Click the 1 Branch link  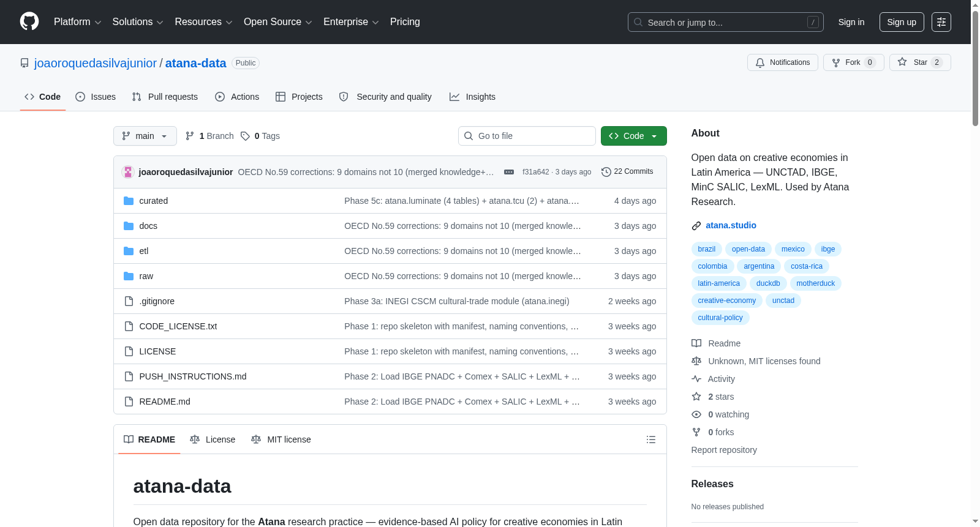click(209, 136)
